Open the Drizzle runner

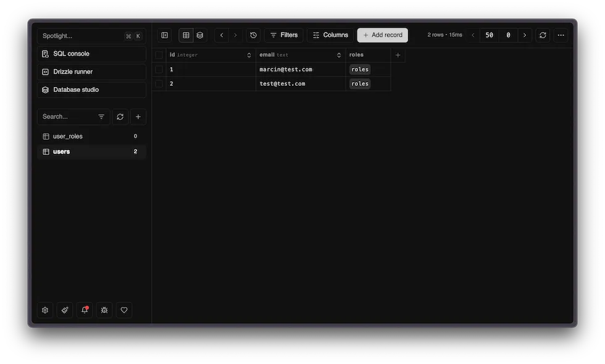91,72
